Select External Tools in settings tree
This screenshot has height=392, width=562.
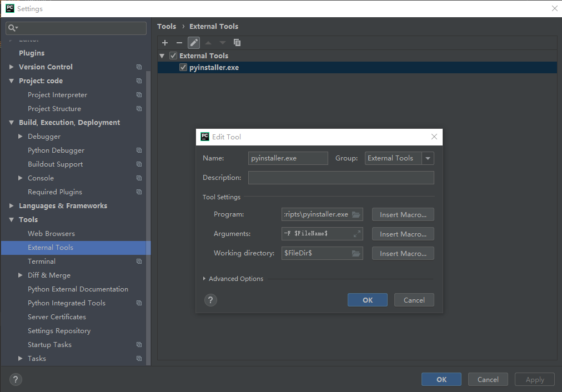76,248
